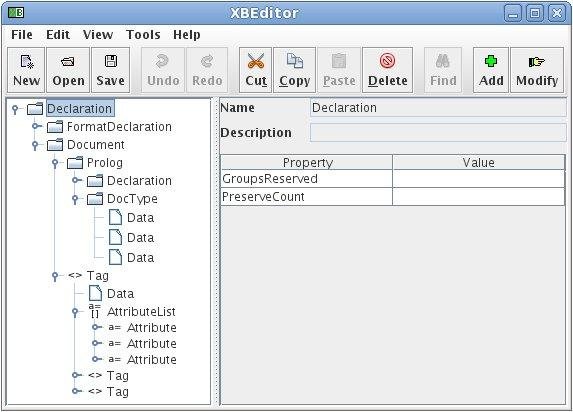
Task: Click the Document folder icon
Action: click(x=55, y=145)
